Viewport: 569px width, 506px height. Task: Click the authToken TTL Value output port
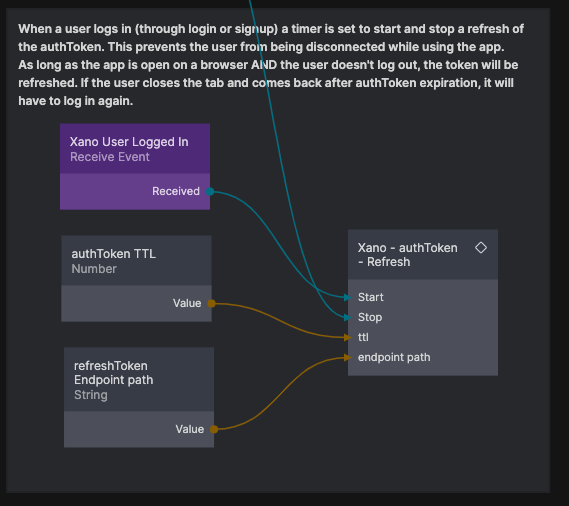coord(212,303)
